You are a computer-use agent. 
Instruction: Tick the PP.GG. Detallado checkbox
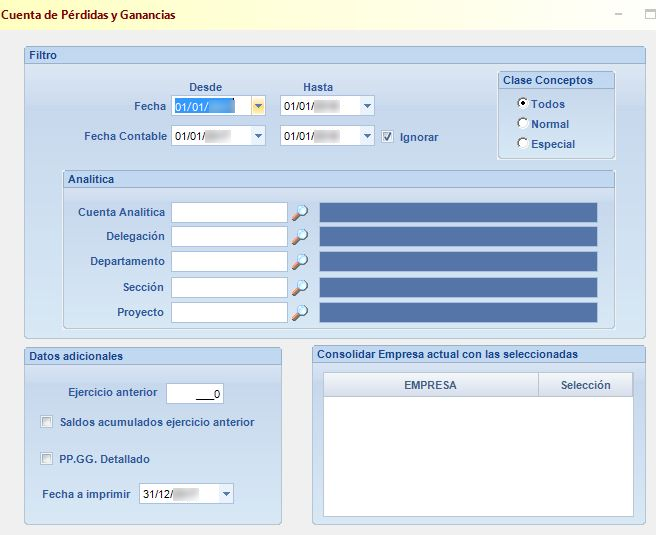click(46, 458)
